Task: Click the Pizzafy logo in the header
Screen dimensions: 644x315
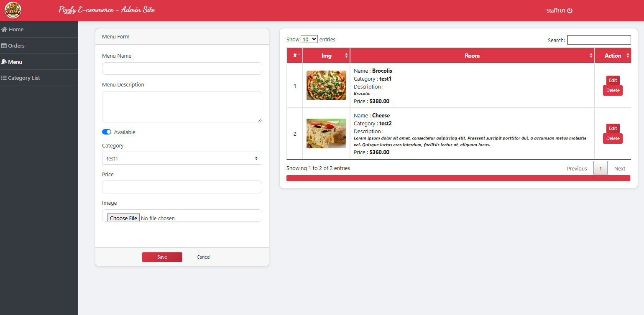Action: pyautogui.click(x=13, y=10)
